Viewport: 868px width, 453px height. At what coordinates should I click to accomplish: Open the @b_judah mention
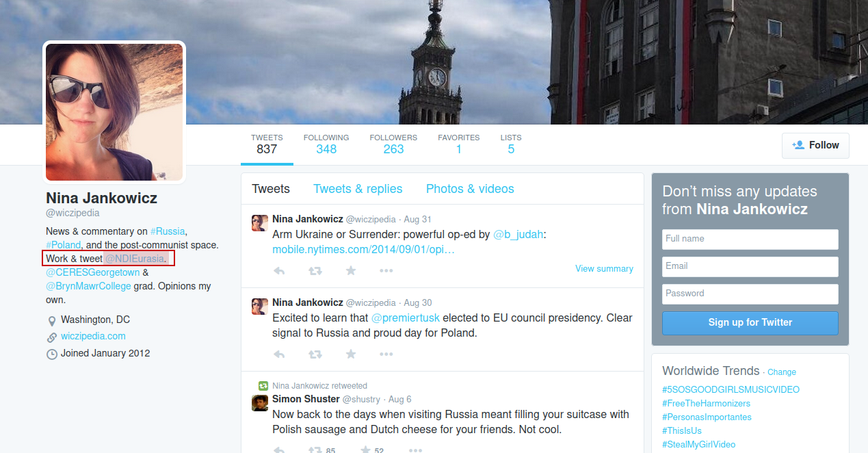pyautogui.click(x=518, y=234)
